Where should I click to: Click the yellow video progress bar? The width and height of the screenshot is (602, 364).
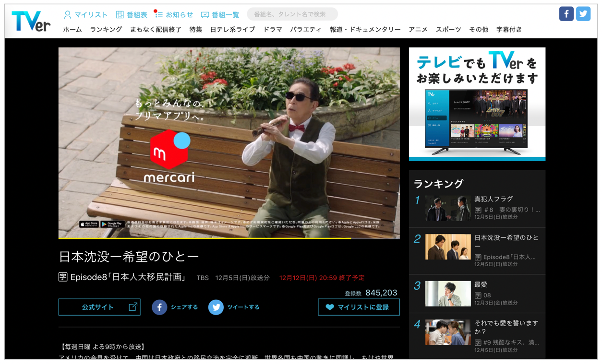(205, 238)
